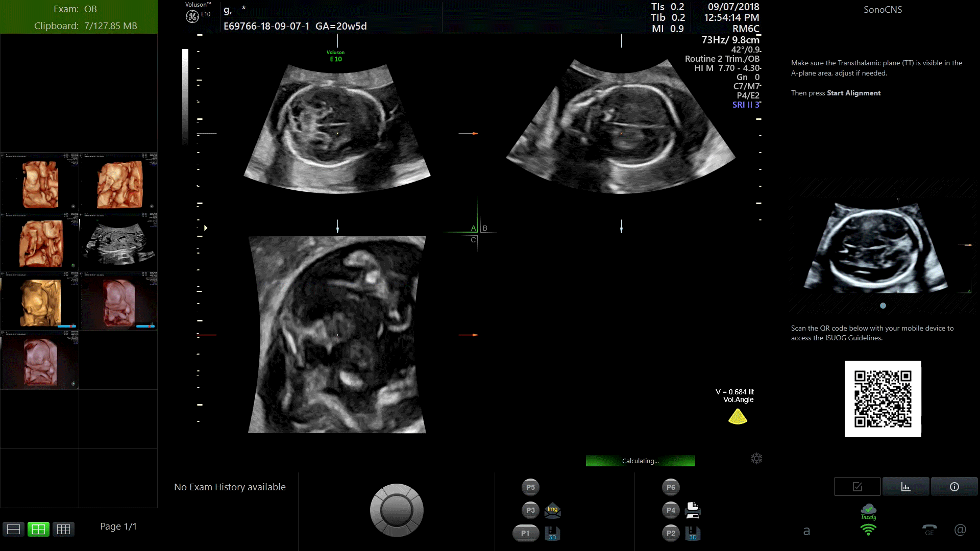Adjust the grayscale bar on the left

186,97
